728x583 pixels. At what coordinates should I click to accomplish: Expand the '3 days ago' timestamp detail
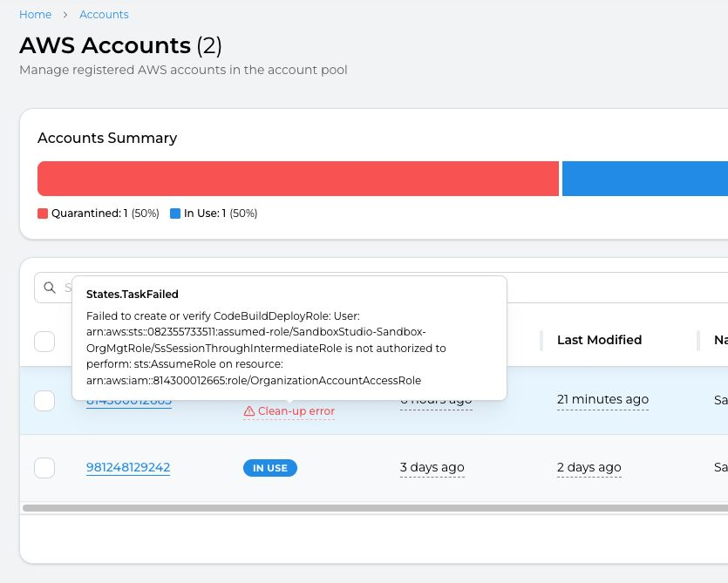tap(432, 468)
